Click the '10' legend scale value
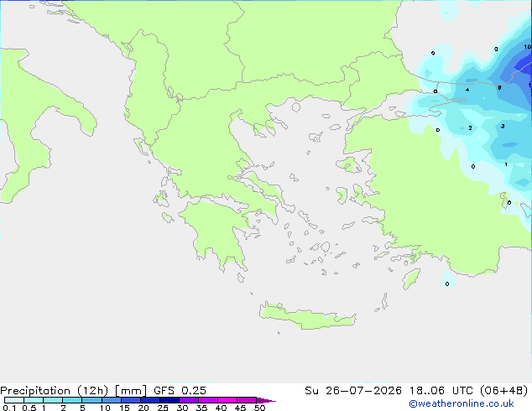 tap(105, 408)
